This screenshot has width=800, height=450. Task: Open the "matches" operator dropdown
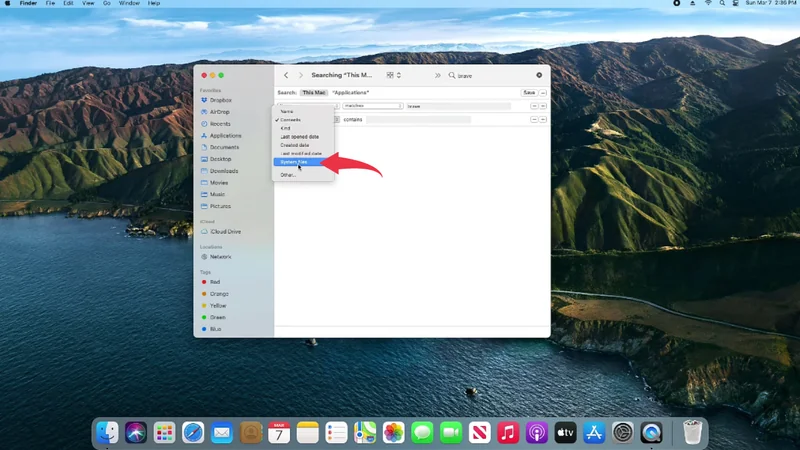pos(372,105)
